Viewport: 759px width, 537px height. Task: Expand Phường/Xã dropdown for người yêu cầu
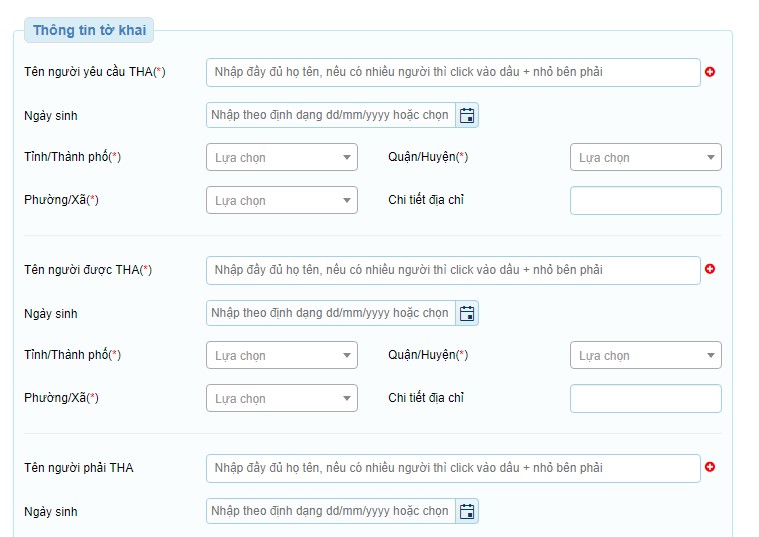point(281,201)
